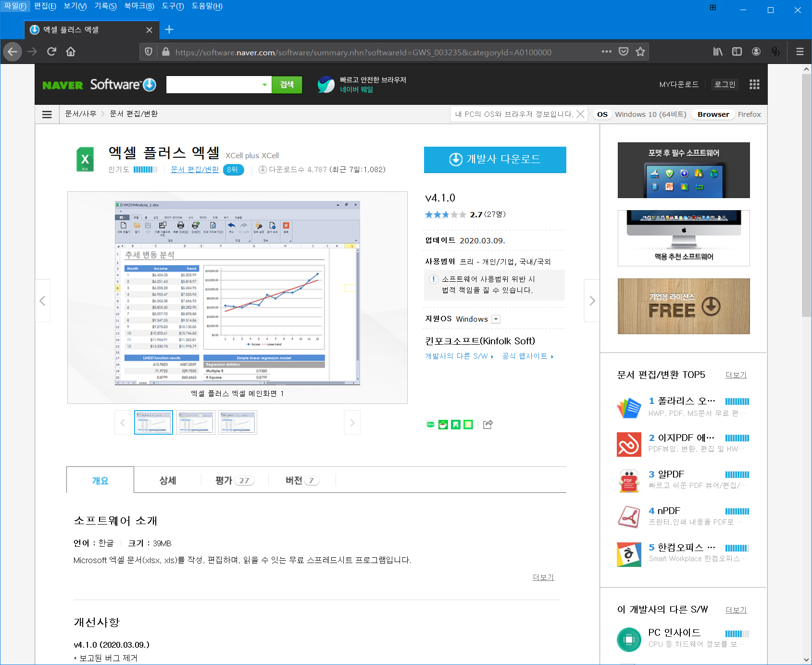Expand the search box dropdown arrow
Image resolution: width=812 pixels, height=665 pixels.
[264, 85]
